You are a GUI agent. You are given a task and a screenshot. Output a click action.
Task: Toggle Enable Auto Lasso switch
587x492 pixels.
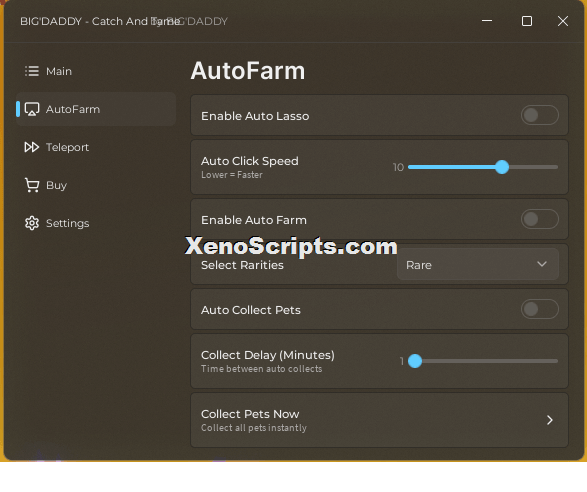click(x=539, y=115)
